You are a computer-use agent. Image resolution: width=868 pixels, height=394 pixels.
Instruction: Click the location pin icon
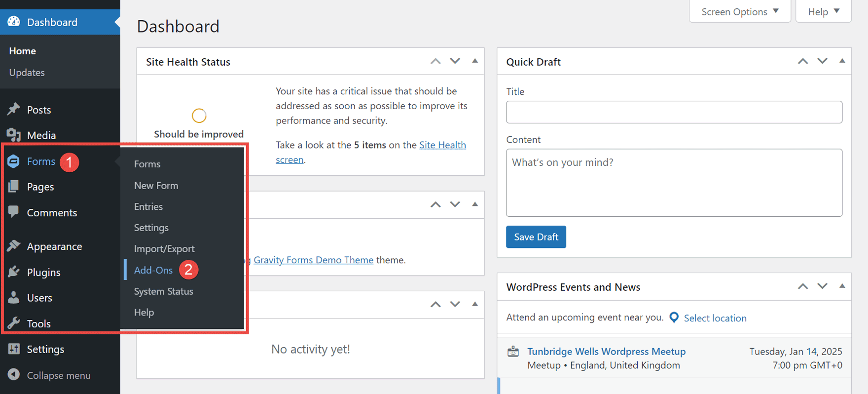pos(674,317)
